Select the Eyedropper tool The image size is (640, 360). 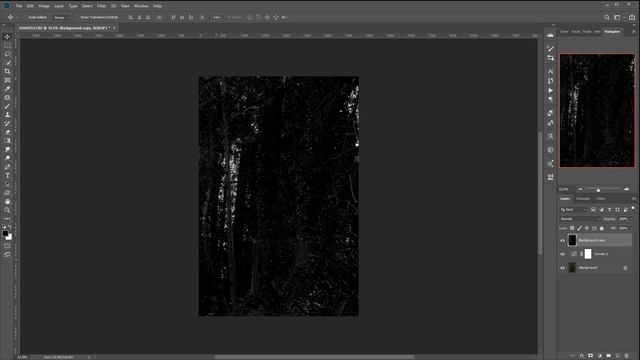coord(7,89)
